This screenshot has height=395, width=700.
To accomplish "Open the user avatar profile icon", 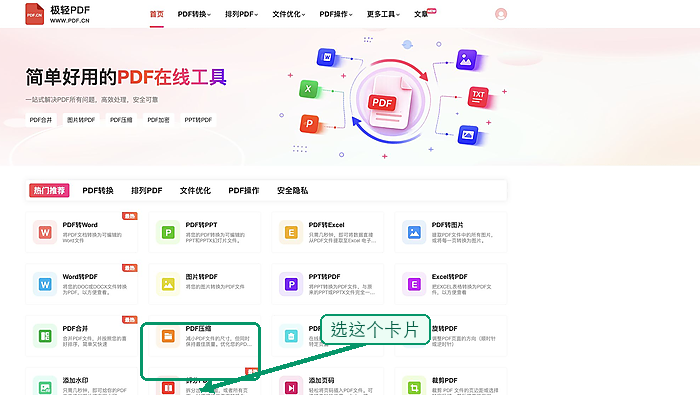I will (x=501, y=14).
